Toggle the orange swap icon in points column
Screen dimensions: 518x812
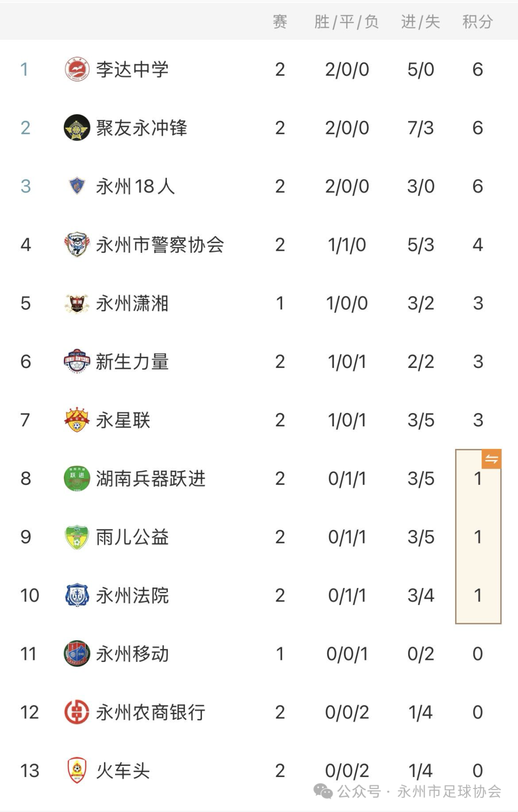[491, 459]
